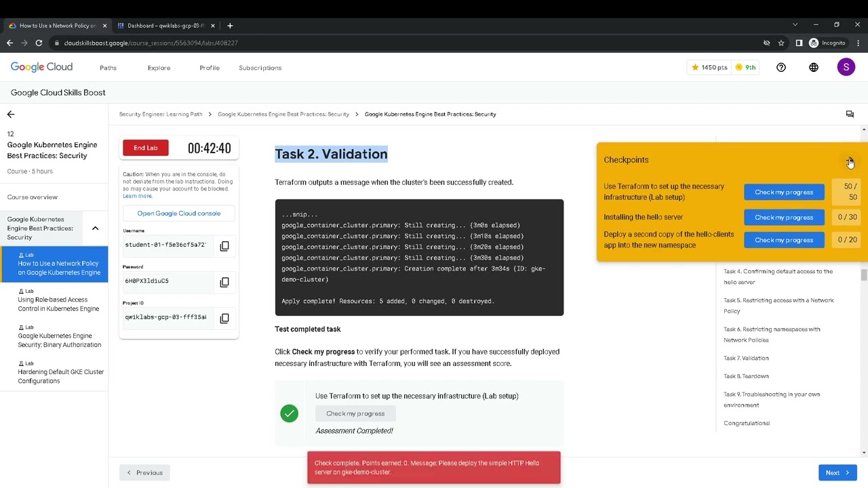Screen dimensions: 868x488
Task: Copy the student username
Action: [x=224, y=245]
